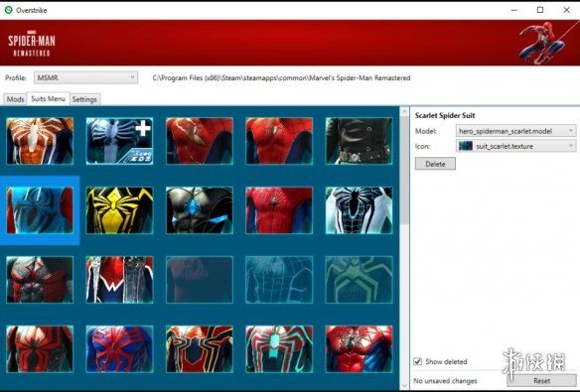Maximize the Overstrike window
The height and width of the screenshot is (392, 580).
point(540,10)
